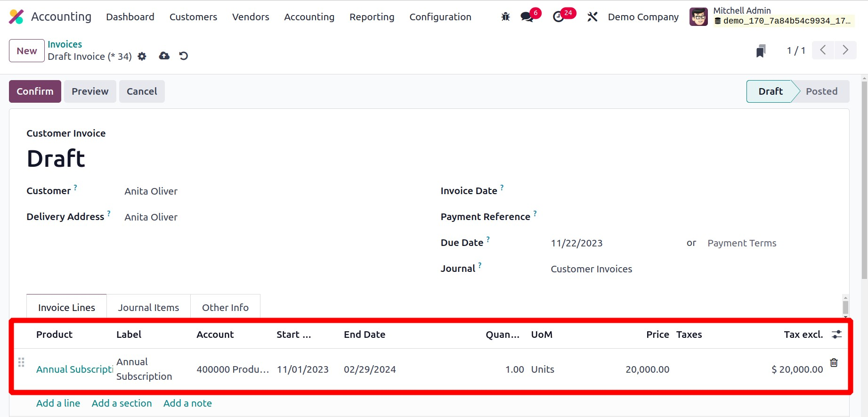Switch to the Journal Items tab

(148, 308)
